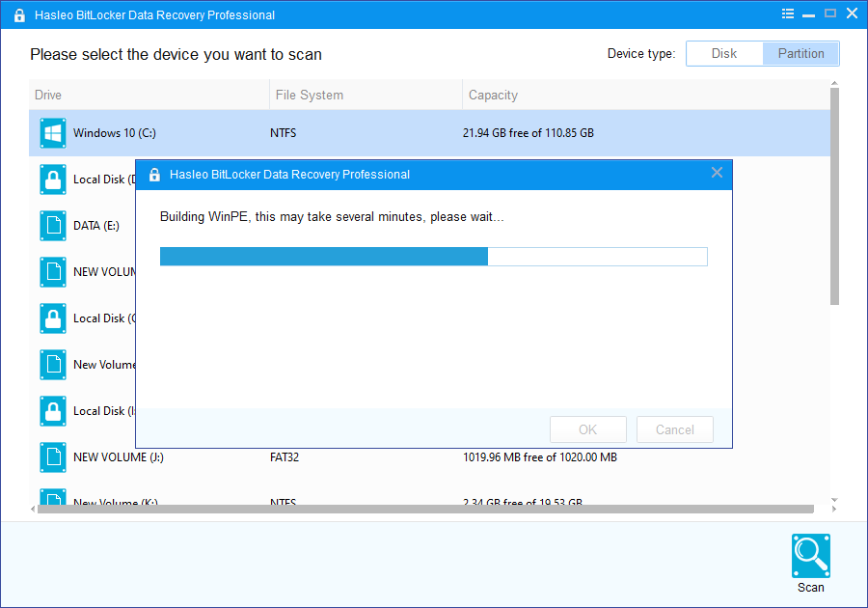The image size is (868, 608).
Task: Sort by the Capacity column header
Action: (x=646, y=95)
